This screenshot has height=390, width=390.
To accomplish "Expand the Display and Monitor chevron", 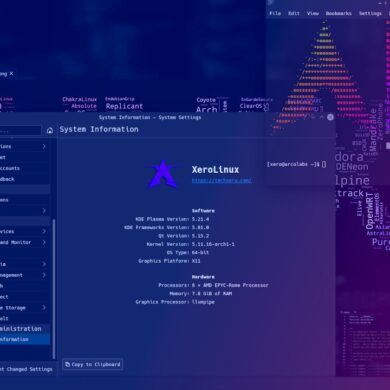I will click(x=44, y=242).
